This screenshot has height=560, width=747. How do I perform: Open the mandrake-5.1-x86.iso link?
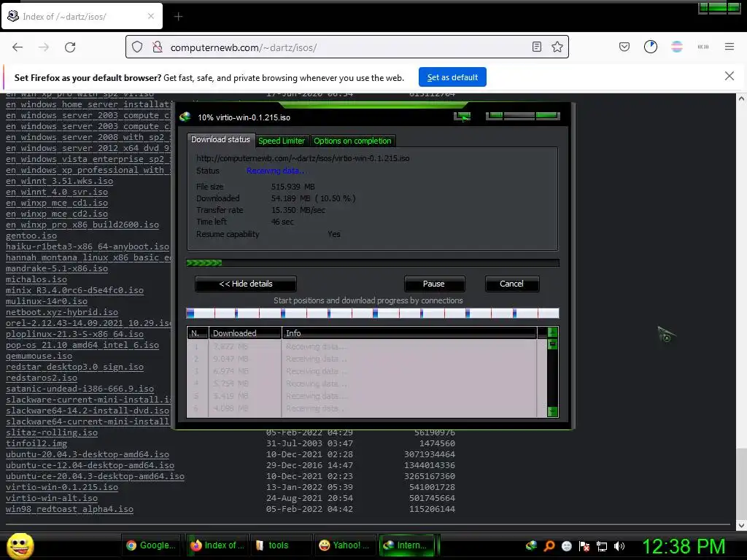57,268
